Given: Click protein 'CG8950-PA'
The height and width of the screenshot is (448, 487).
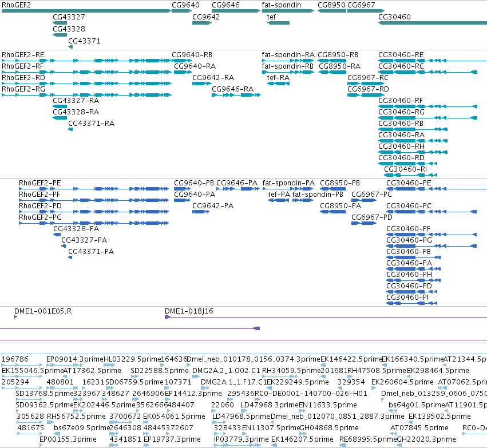Looking at the screenshot, I should coord(340,206).
